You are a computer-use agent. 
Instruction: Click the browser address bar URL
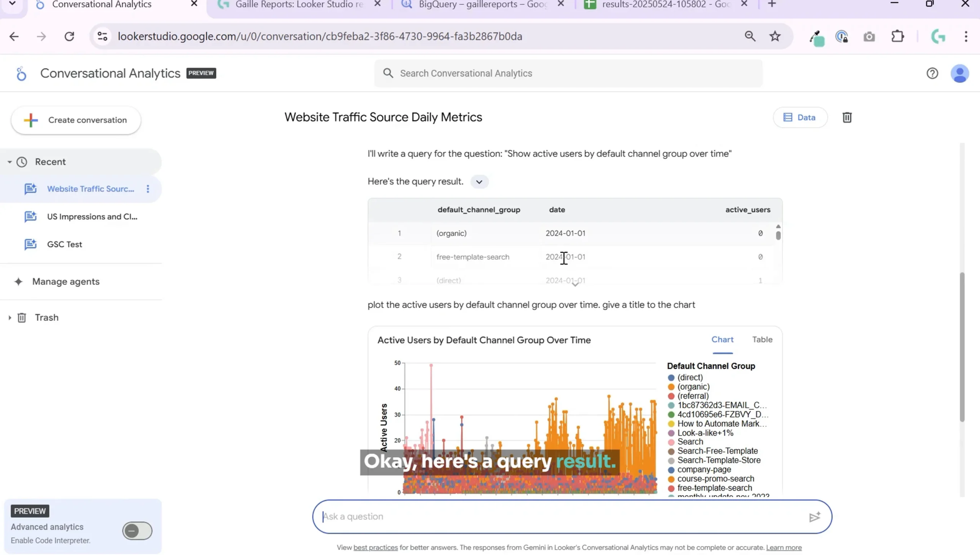(320, 36)
